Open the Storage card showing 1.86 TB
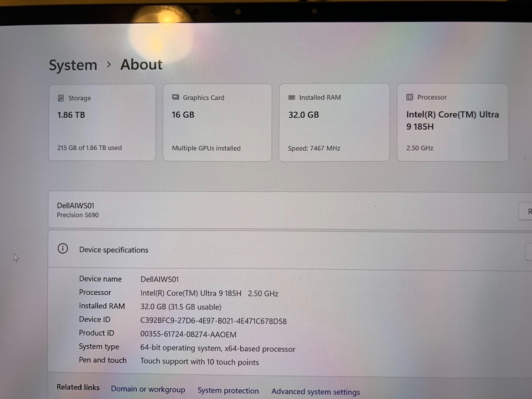The image size is (532, 399). (x=102, y=122)
